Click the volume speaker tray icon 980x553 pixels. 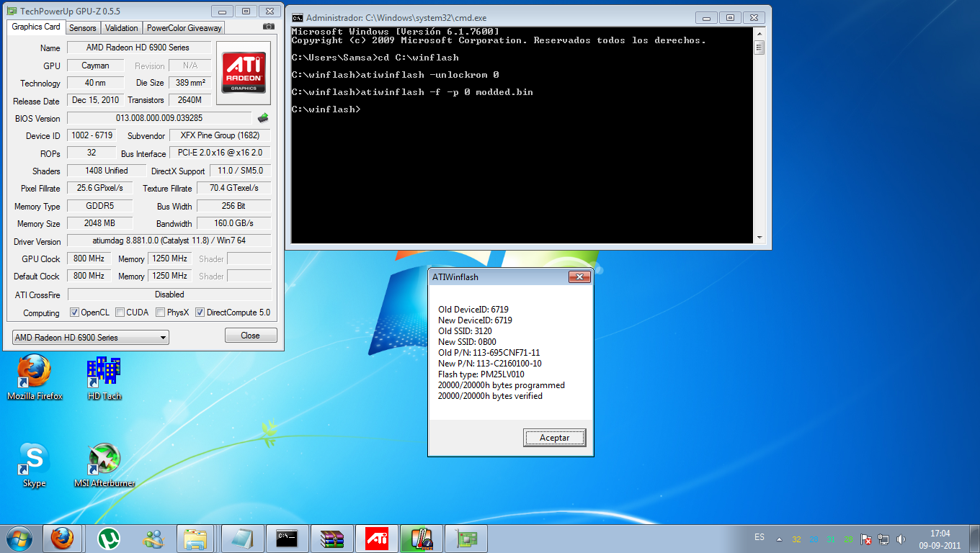(901, 539)
